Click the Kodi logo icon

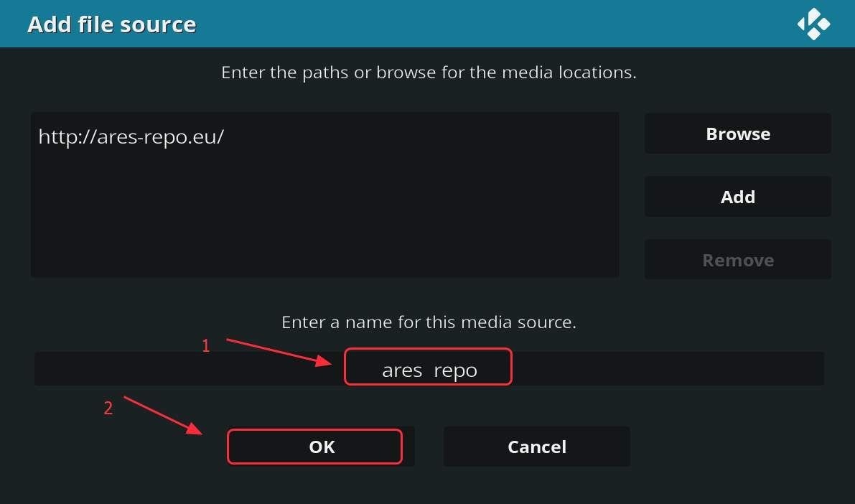[x=813, y=24]
